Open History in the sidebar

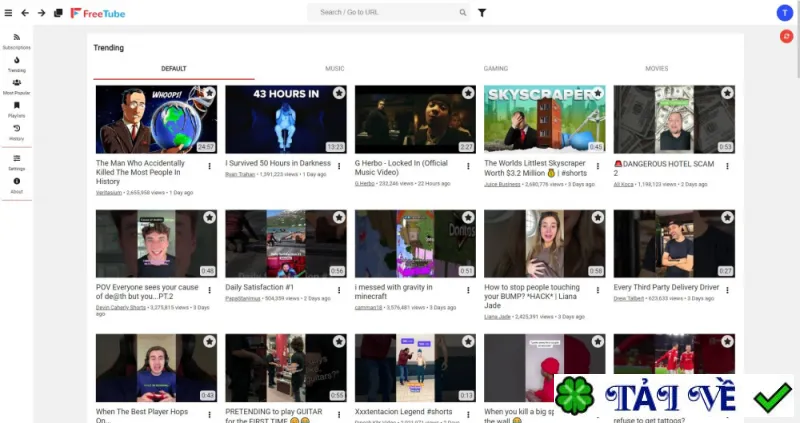[x=16, y=133]
